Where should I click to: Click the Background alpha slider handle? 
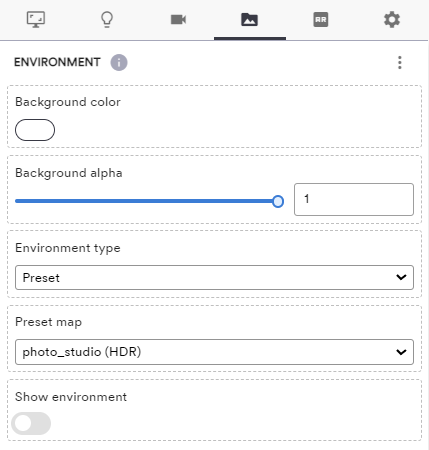[x=278, y=201]
